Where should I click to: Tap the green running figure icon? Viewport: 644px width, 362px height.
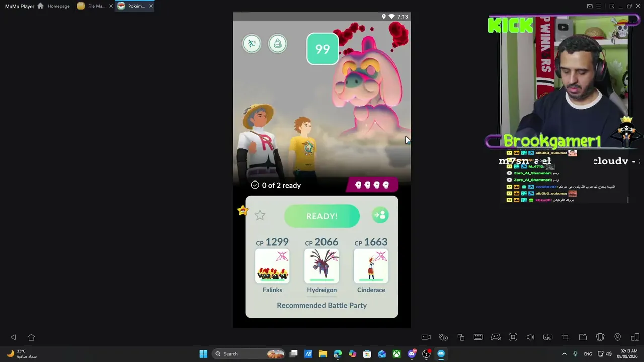point(252,44)
